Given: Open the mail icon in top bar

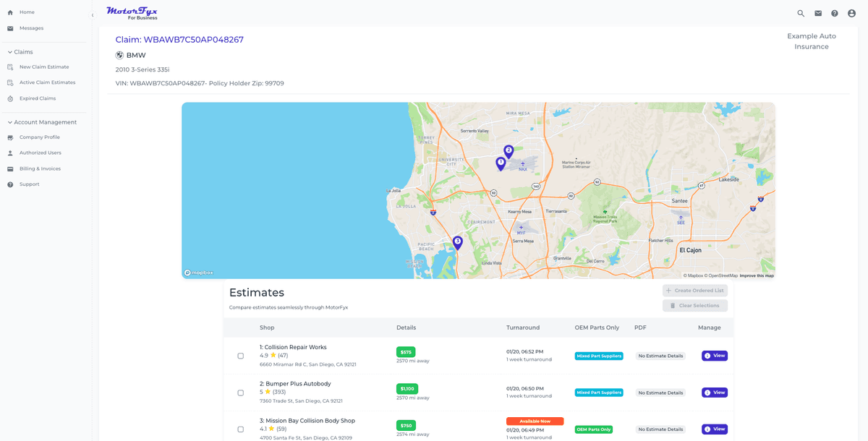Looking at the screenshot, I should [x=818, y=13].
